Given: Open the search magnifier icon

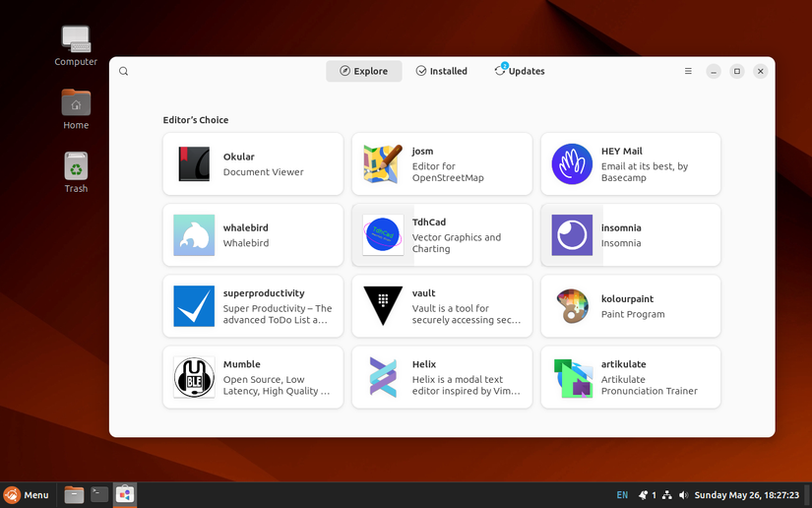Looking at the screenshot, I should point(123,71).
